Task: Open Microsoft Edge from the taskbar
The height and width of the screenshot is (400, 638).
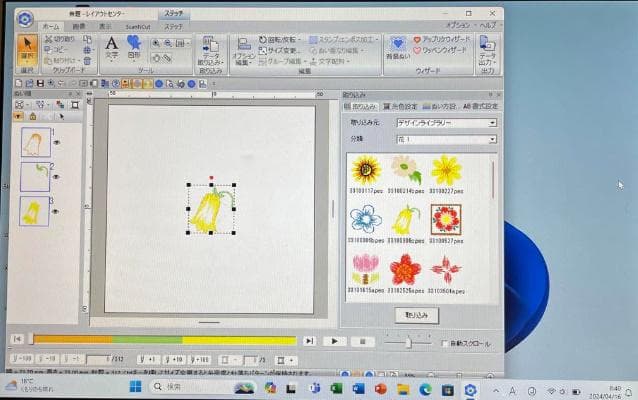Action: 426,389
